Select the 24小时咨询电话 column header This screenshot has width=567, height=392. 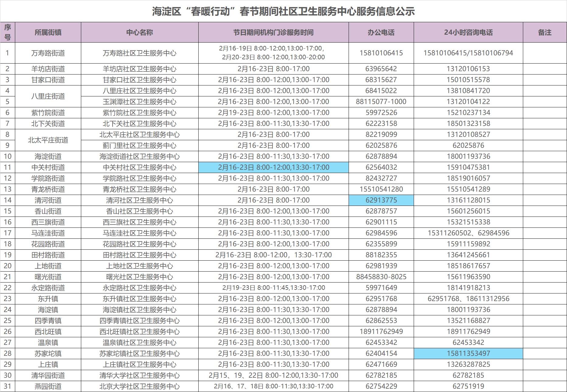click(x=468, y=32)
